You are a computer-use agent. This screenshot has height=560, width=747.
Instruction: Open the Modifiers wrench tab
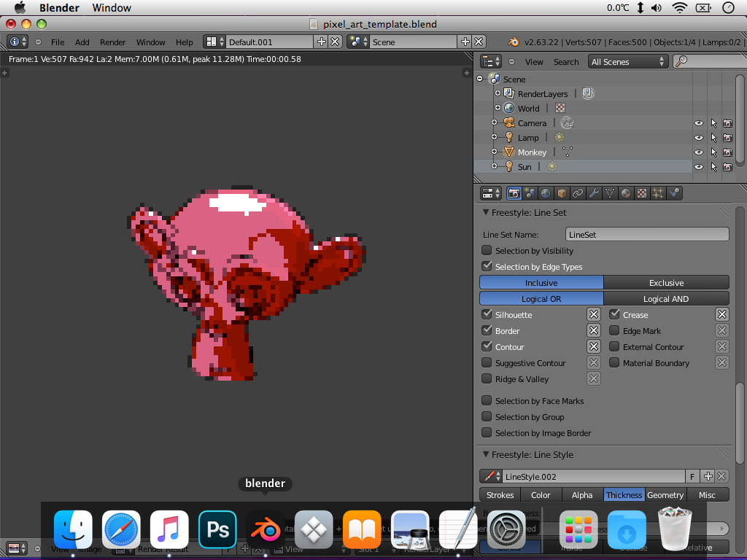pos(594,193)
